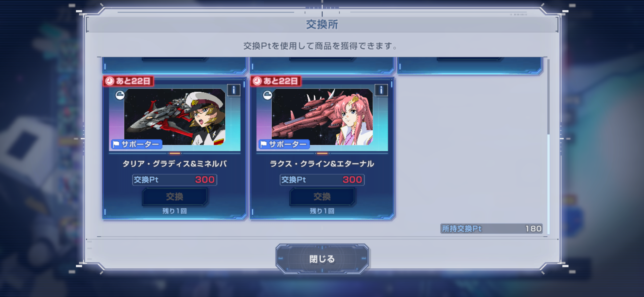Screen dimensions: 644x297
Task: Tap flag icon on Talia's サポーター tag
Action: 116,144
